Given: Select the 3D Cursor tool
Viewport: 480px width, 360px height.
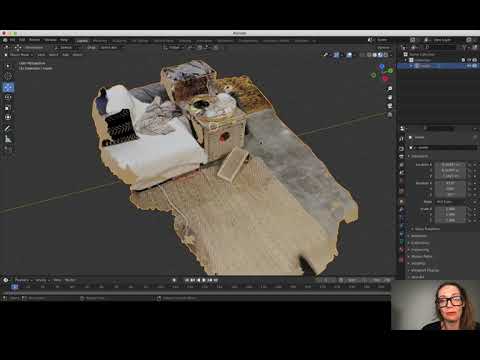Looking at the screenshot, I should 8,76.
